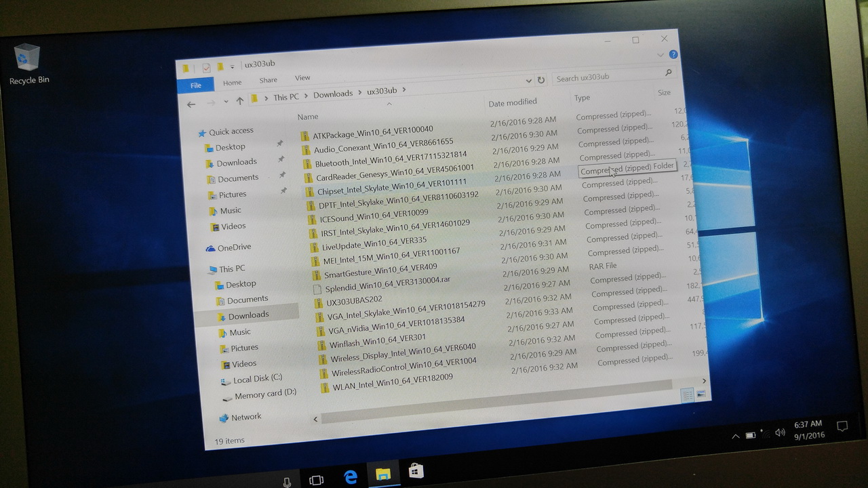Click the Wi-Fi network tray icon
Image resolution: width=868 pixels, height=488 pixels.
tap(766, 434)
